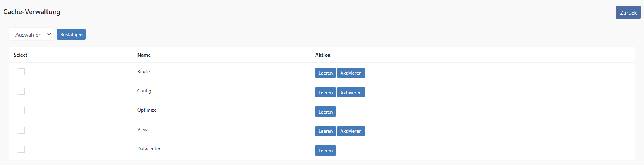
Task: Clear the Optimize cache with Leeren
Action: [326, 112]
